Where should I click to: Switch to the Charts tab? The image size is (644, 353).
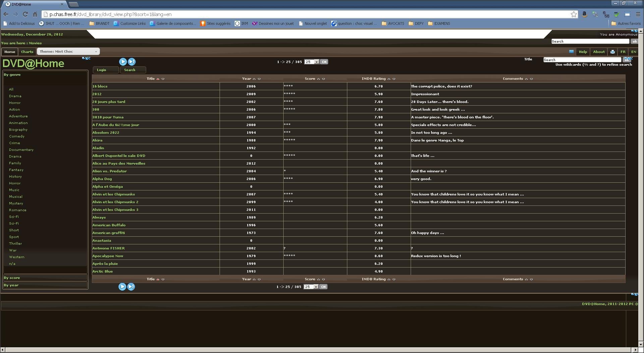[27, 52]
